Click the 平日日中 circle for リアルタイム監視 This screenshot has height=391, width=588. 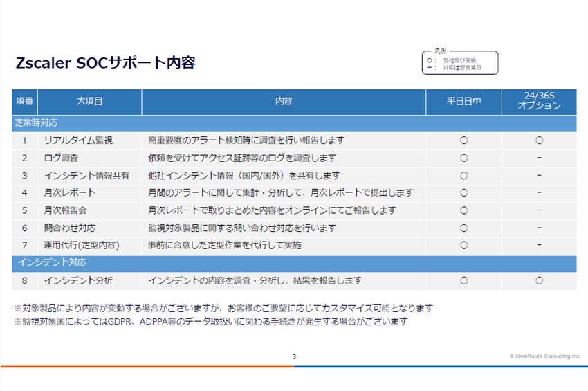tap(464, 140)
